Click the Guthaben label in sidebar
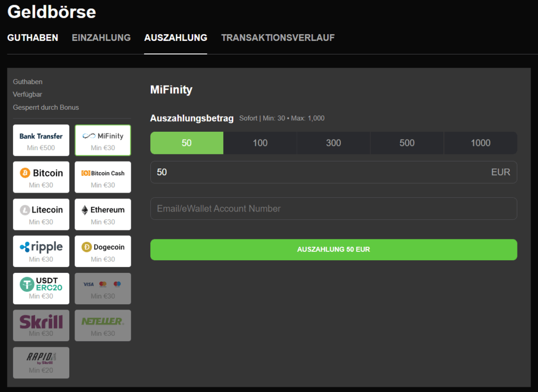The image size is (538, 392). click(x=27, y=81)
